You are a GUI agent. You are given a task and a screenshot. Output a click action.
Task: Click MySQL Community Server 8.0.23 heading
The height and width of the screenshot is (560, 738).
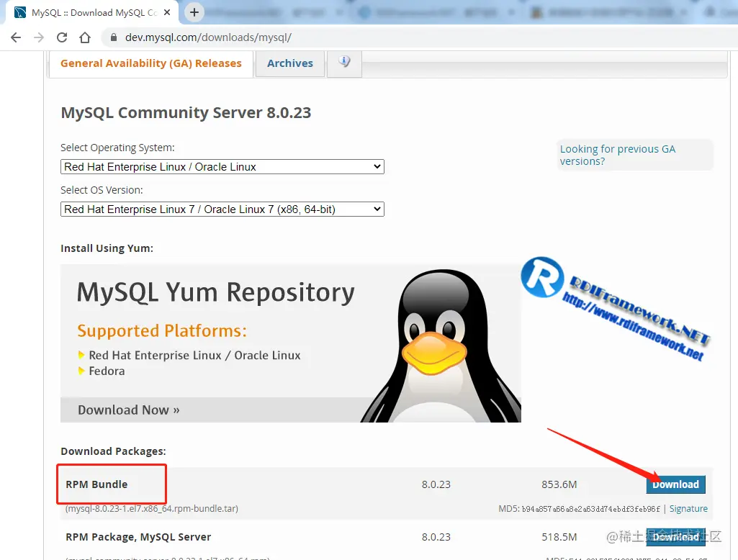(186, 113)
